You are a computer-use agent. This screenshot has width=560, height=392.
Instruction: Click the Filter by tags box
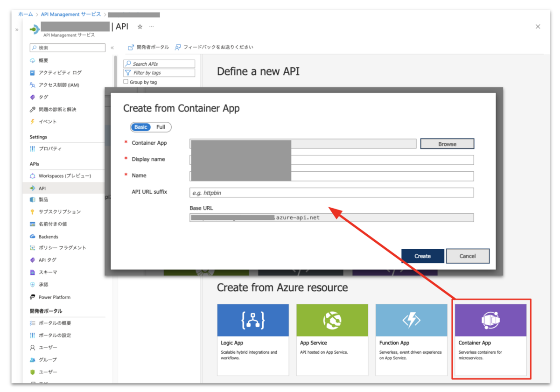[x=159, y=73]
